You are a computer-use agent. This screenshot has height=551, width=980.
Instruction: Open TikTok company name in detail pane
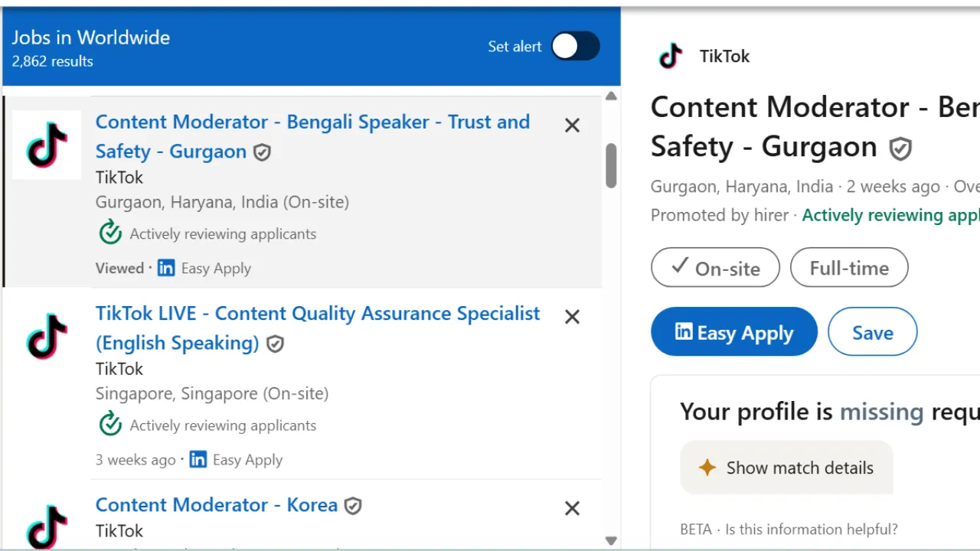pos(724,56)
